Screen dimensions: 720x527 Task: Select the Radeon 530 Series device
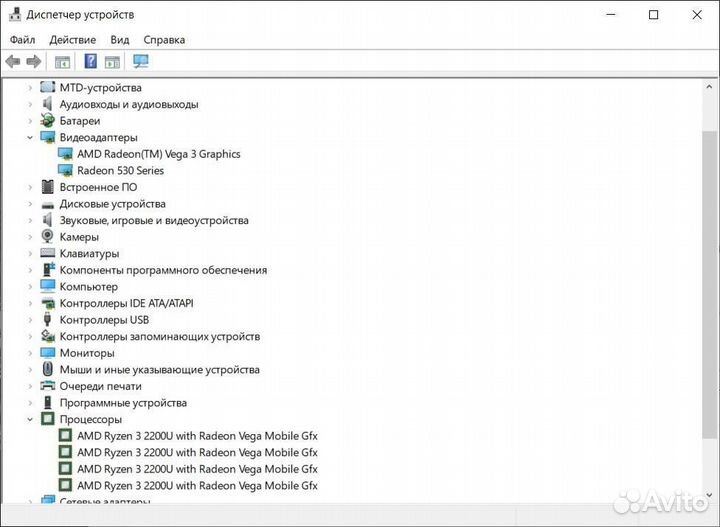[120, 170]
